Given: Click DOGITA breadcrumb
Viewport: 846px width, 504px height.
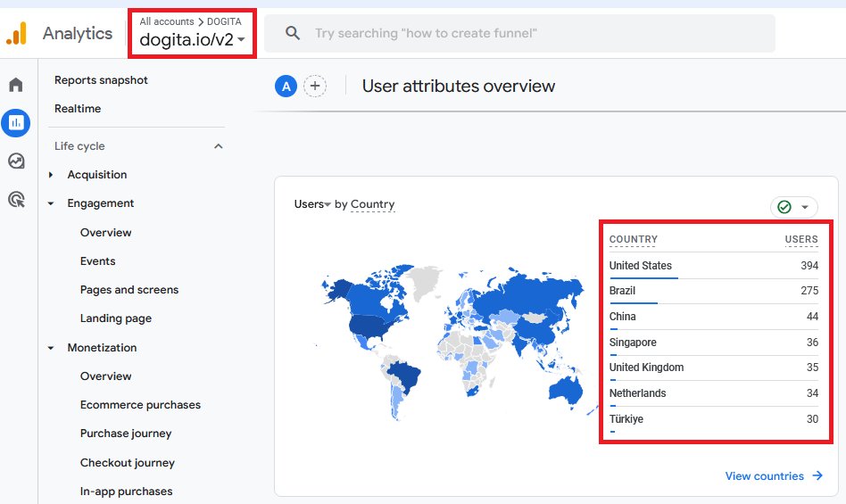Looking at the screenshot, I should coord(224,21).
